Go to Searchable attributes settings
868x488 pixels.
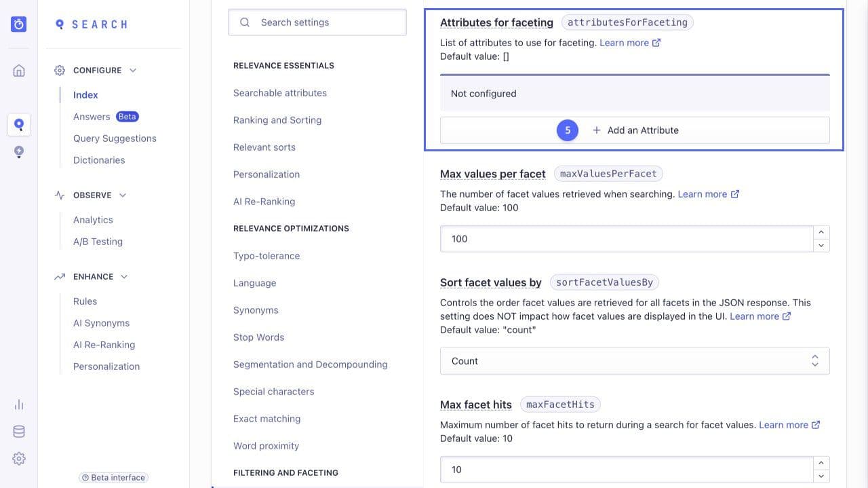pyautogui.click(x=280, y=93)
